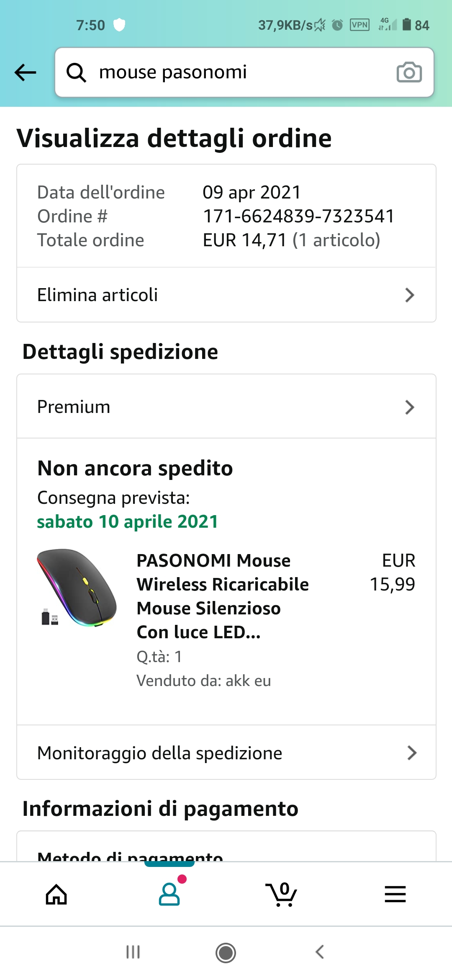
Task: Expand Monitoraggio della spedizione chevron
Action: (412, 753)
